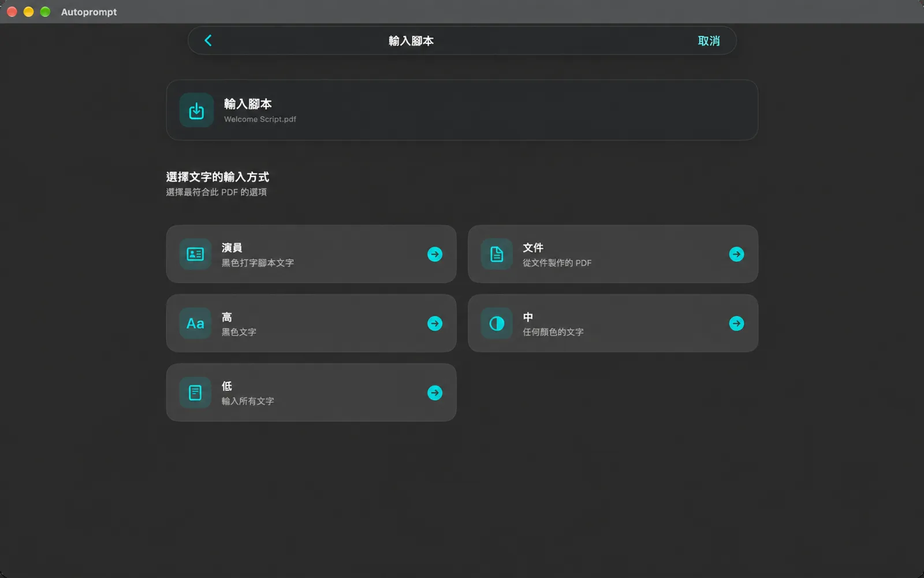The width and height of the screenshot is (924, 578).
Task: Click the half-circle contrast icon for 中
Action: pyautogui.click(x=497, y=324)
